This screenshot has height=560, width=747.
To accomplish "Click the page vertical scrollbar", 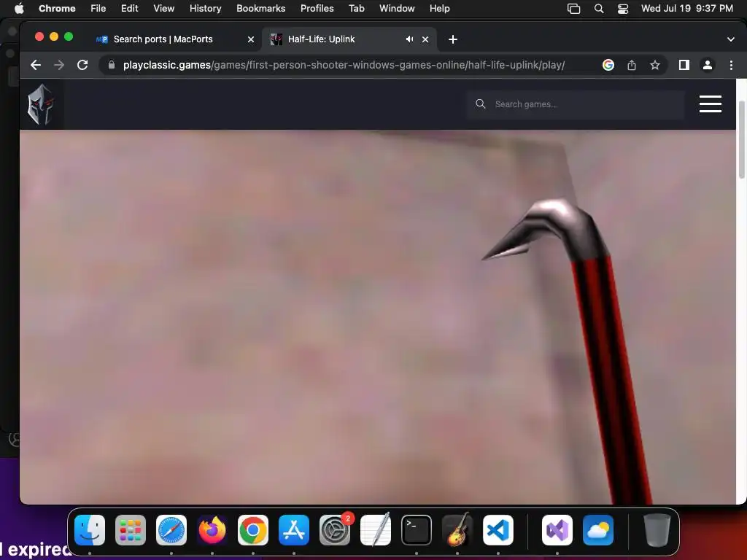I will click(741, 140).
